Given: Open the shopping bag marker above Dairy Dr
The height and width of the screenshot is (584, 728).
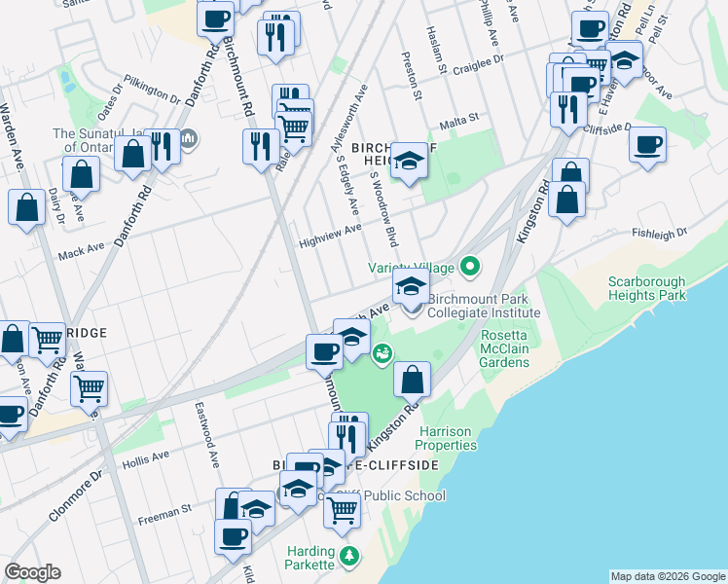Looking at the screenshot, I should 81,175.
